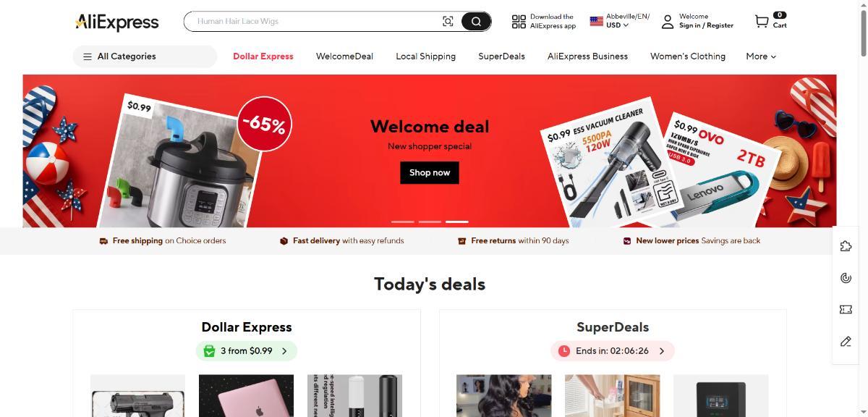Click the 3 from $0.99 link
Screen dimensions: 868x417
point(247,351)
